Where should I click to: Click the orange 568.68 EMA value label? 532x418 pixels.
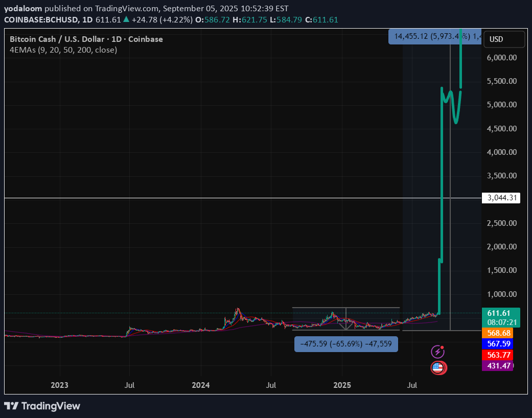coord(497,333)
